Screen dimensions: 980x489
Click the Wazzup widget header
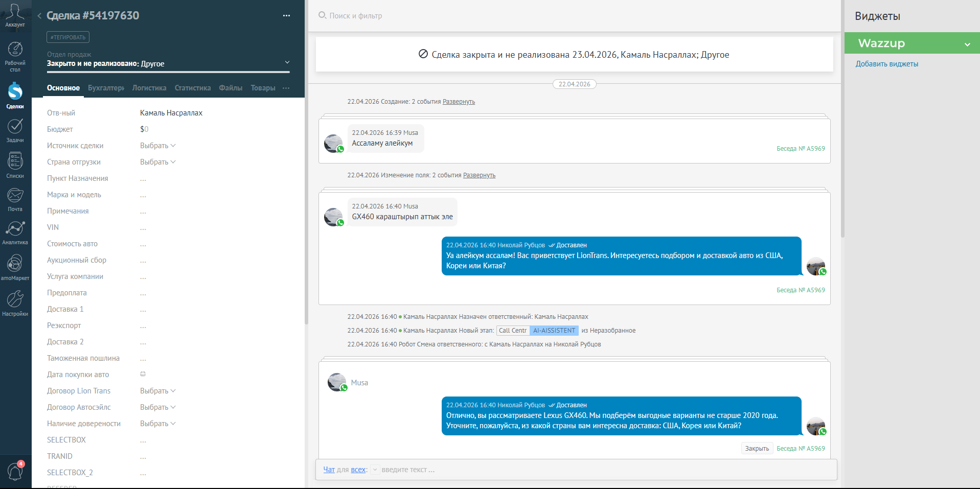point(912,43)
